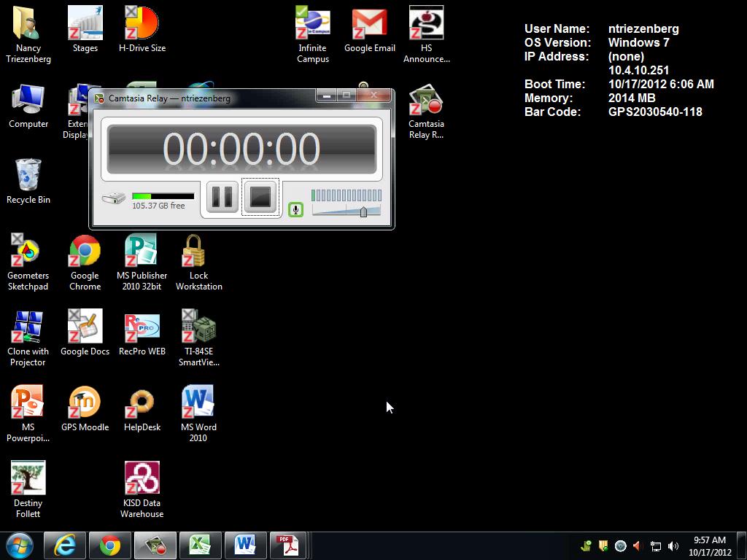Open the Adobe PDF taskbar button
747x560 pixels.
point(289,545)
